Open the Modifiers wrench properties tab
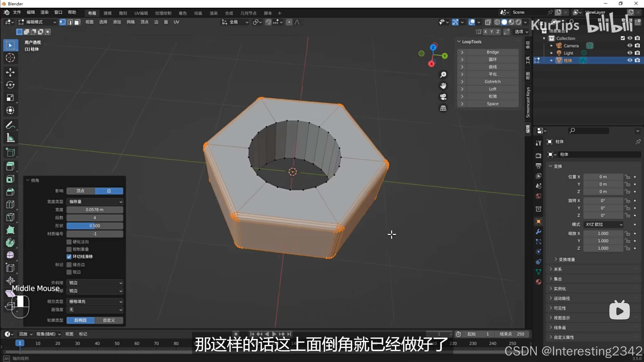Viewport: 644px width, 362px height. coord(538,232)
